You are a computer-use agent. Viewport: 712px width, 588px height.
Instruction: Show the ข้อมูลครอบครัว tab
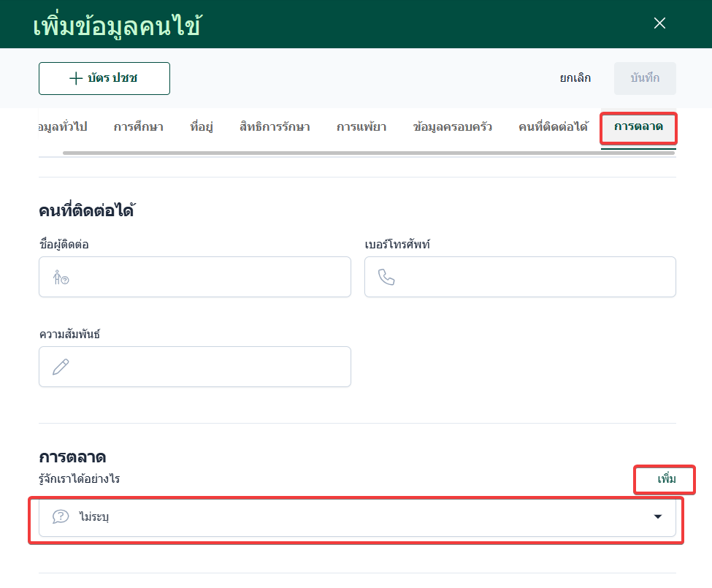pyautogui.click(x=452, y=127)
